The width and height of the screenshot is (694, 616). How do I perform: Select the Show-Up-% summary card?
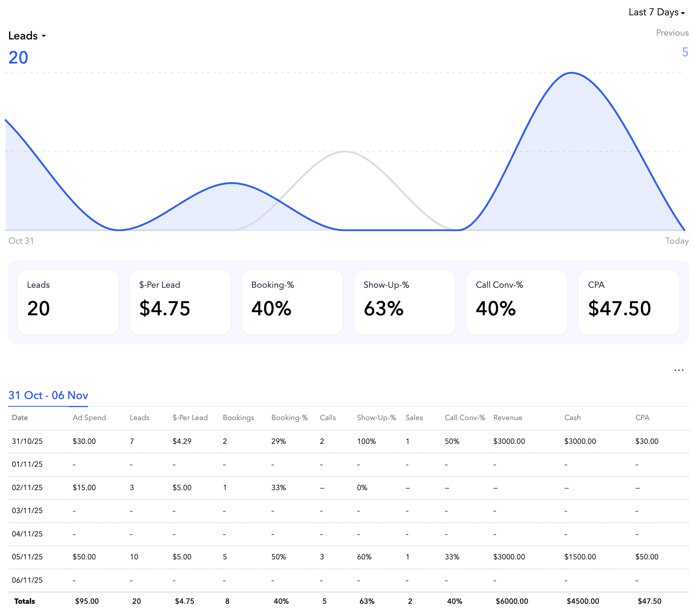[404, 302]
